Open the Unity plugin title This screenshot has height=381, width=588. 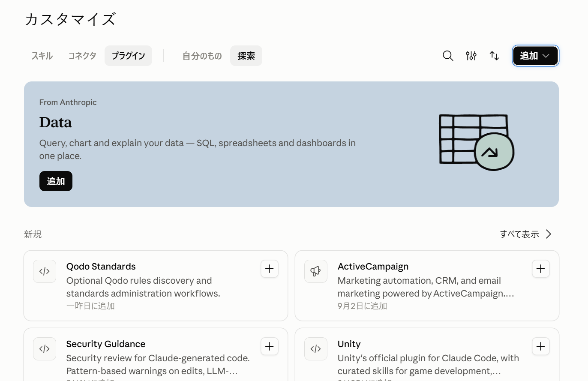point(349,344)
